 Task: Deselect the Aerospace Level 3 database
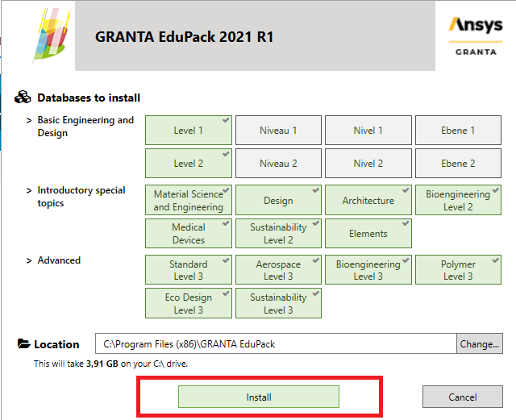coord(278,270)
